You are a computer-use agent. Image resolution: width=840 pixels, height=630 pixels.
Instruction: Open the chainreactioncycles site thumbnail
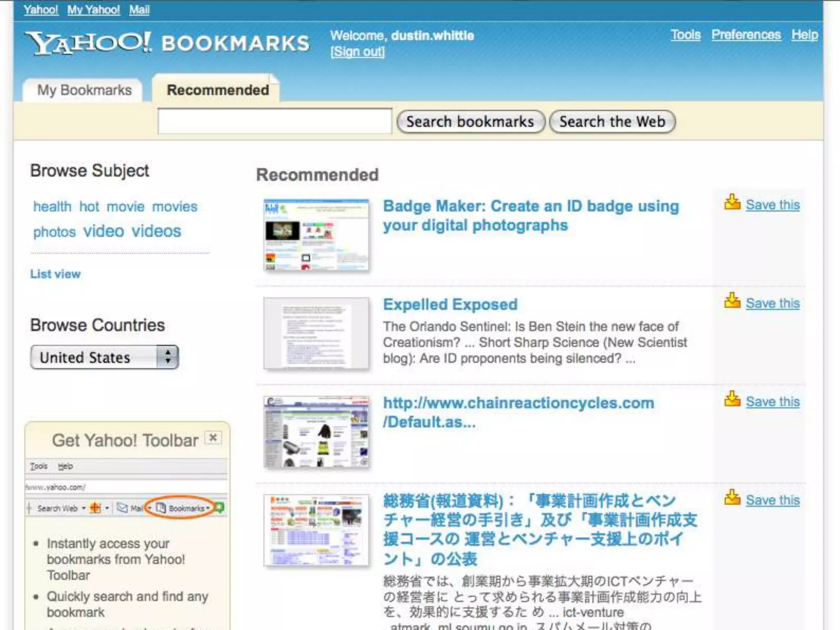click(x=316, y=432)
